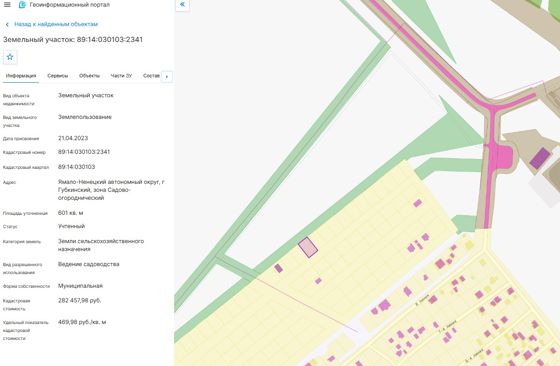Click the value Землепользование
The height and width of the screenshot is (366, 560).
click(85, 117)
